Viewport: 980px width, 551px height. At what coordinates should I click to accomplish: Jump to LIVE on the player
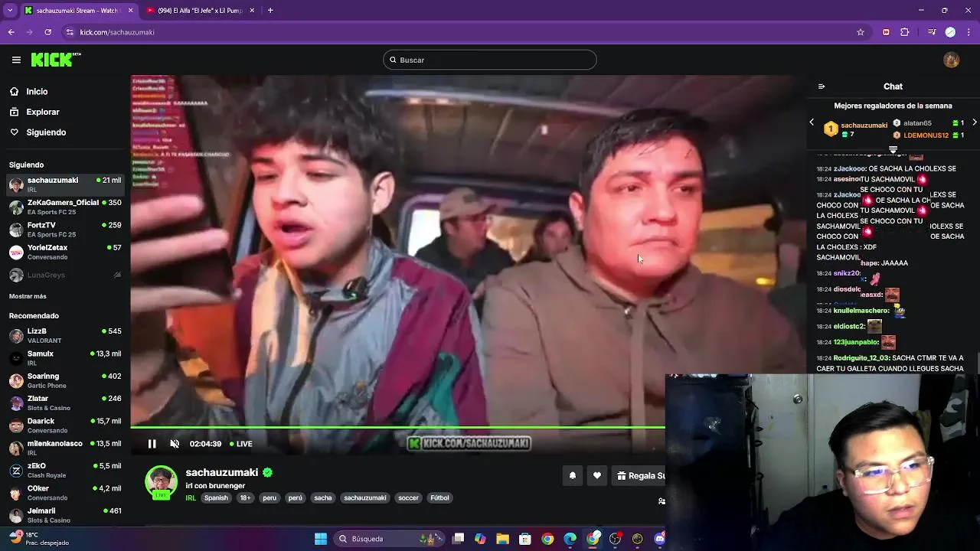(240, 444)
